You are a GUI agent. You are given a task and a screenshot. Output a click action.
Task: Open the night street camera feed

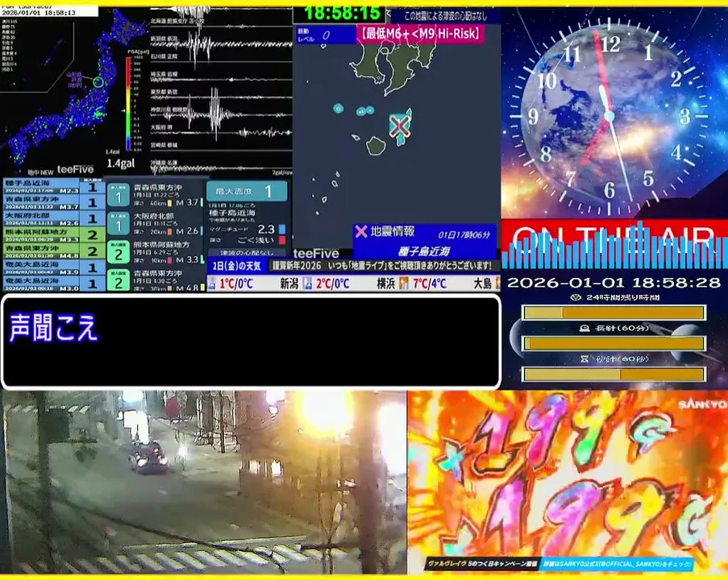[203, 482]
